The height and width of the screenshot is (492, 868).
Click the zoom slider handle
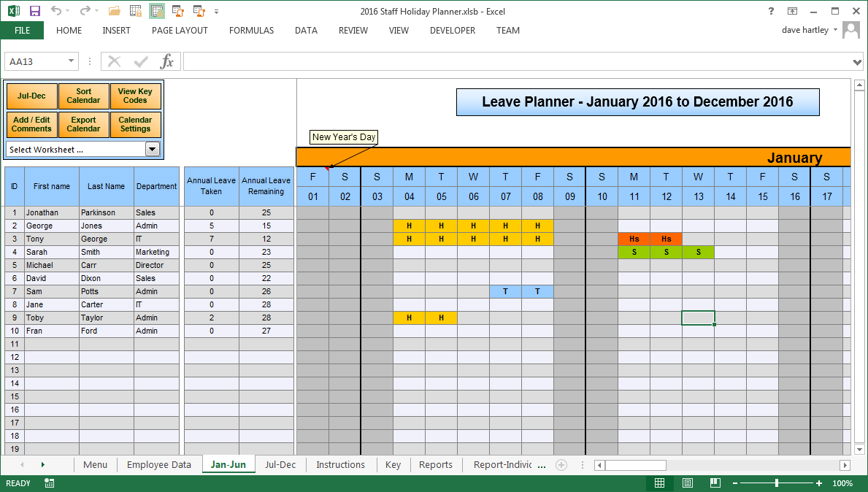(776, 483)
